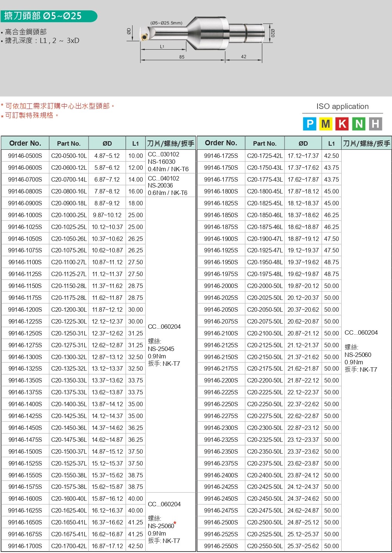Viewport: 392px width, 553px height.
Task: Select order number 99146-1600S
Action: pyautogui.click(x=25, y=499)
